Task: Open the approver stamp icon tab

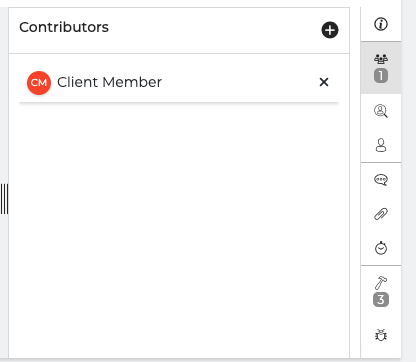Action: [381, 145]
